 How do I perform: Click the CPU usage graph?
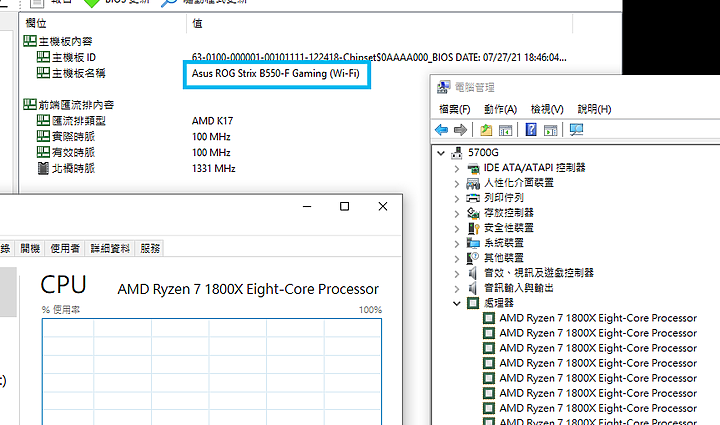212,372
